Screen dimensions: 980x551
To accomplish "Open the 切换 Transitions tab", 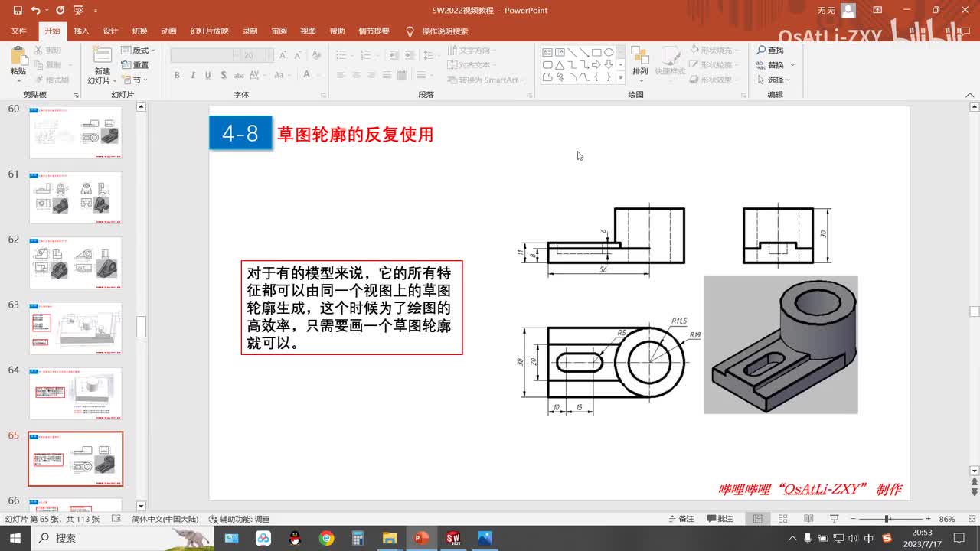I will tap(139, 31).
